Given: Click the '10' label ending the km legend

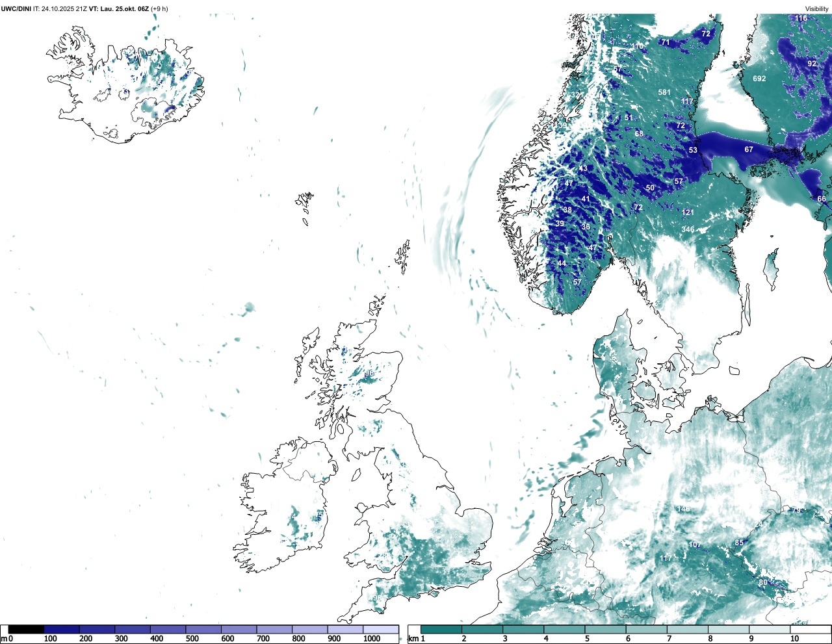Looking at the screenshot, I should pos(794,639).
